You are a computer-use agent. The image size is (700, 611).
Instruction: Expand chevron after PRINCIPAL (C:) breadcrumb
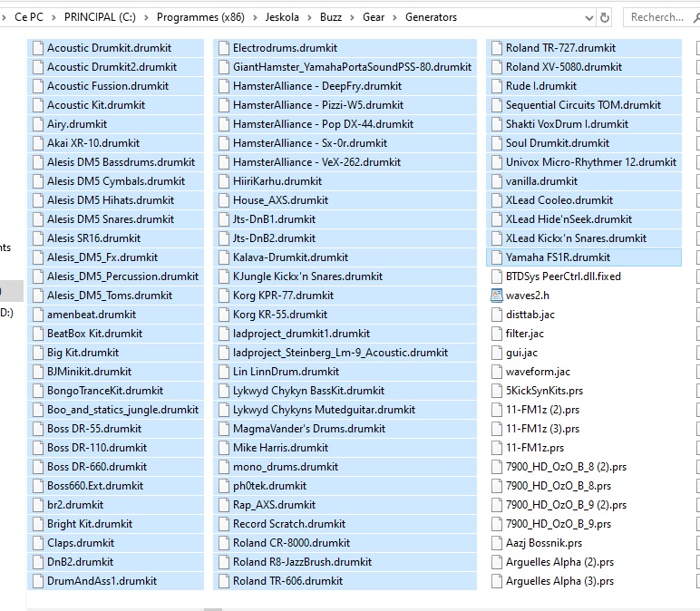point(146,18)
